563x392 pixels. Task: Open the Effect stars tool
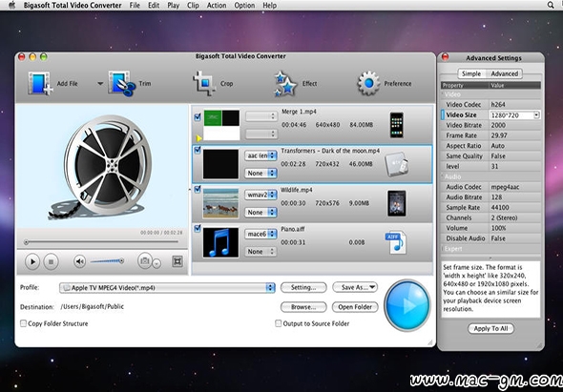click(x=285, y=84)
